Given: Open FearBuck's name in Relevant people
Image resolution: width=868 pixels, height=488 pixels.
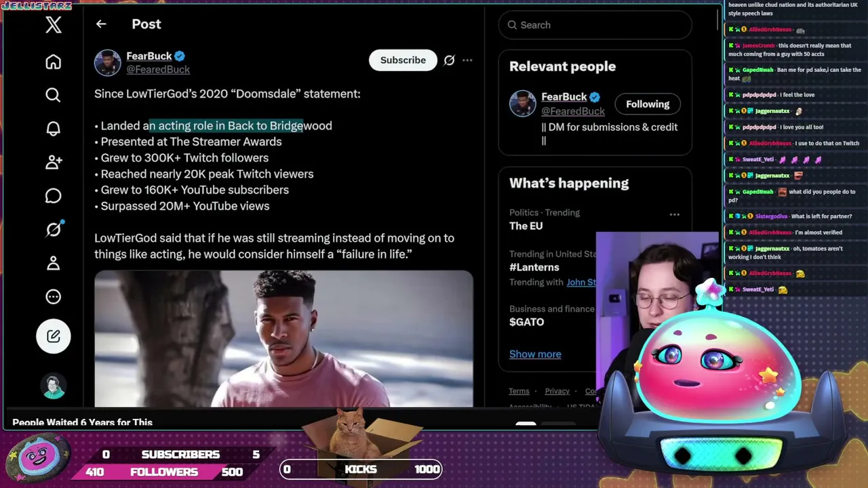Looking at the screenshot, I should [564, 97].
